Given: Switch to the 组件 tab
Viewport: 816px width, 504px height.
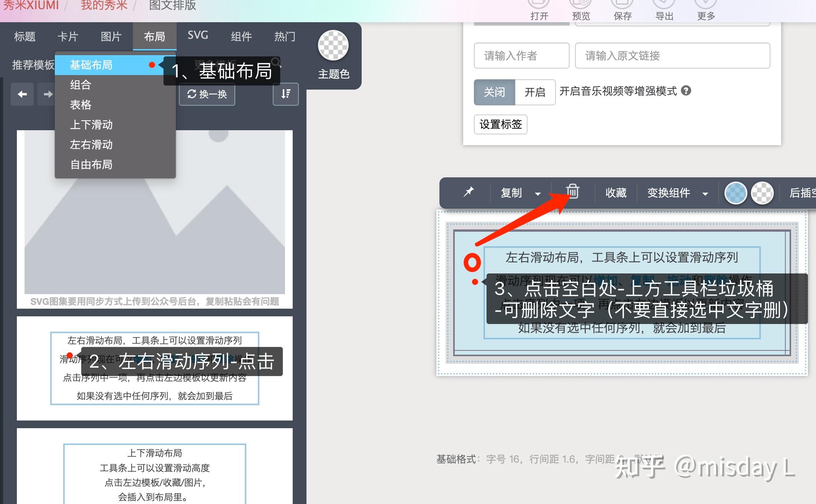Looking at the screenshot, I should pos(241,36).
